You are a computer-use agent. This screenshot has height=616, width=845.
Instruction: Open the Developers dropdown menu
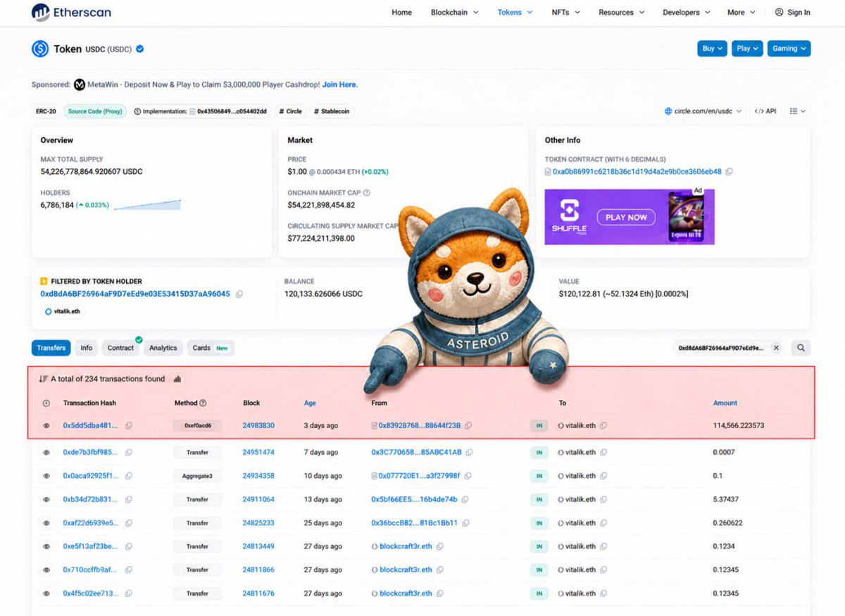(x=687, y=12)
